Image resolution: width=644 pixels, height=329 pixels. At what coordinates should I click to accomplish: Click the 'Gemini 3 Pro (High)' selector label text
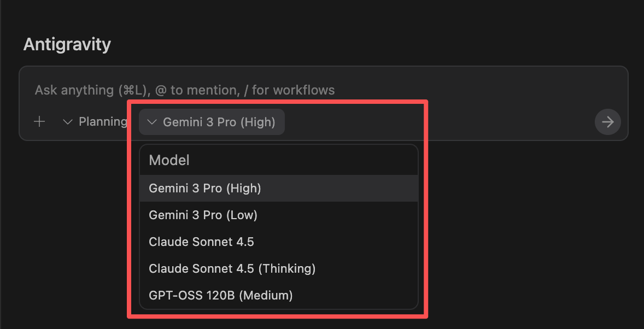coord(219,122)
